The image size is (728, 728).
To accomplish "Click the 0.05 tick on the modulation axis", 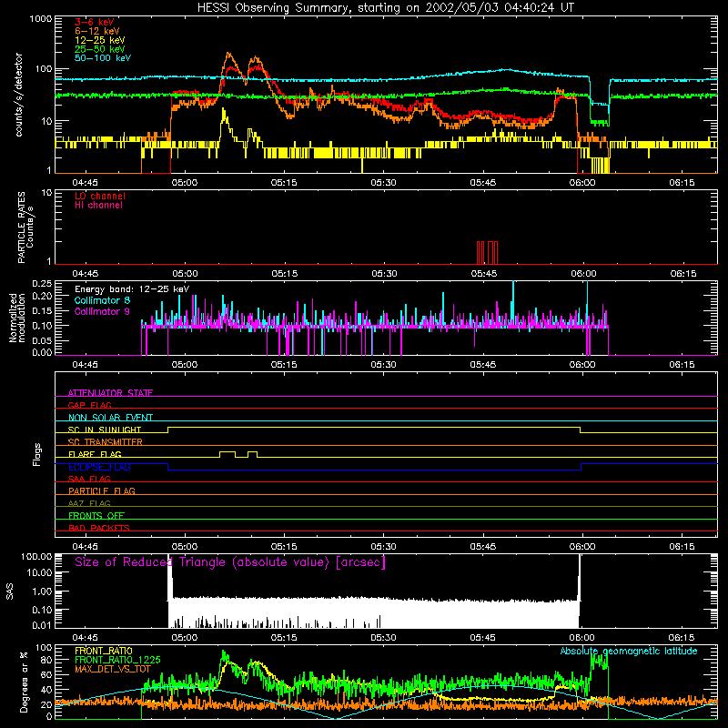I will coord(42,340).
